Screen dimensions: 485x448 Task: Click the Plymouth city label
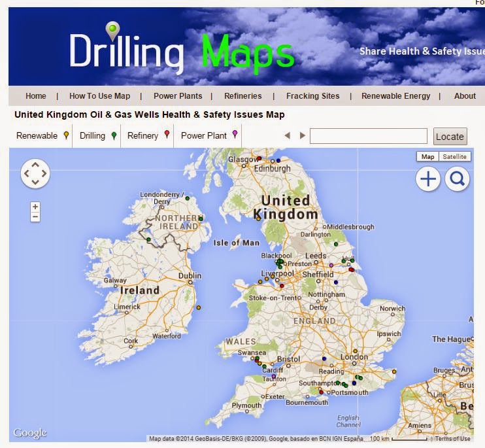[x=246, y=405]
